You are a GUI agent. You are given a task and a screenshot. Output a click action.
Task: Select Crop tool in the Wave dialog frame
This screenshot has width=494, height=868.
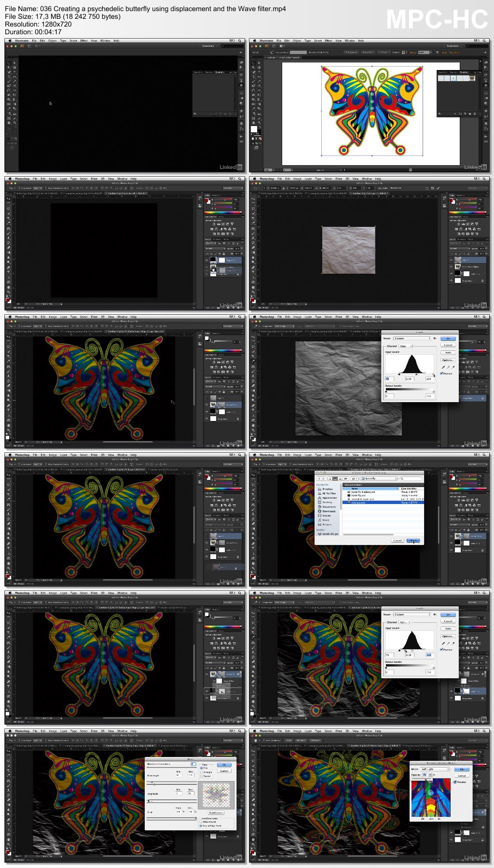(x=9, y=770)
